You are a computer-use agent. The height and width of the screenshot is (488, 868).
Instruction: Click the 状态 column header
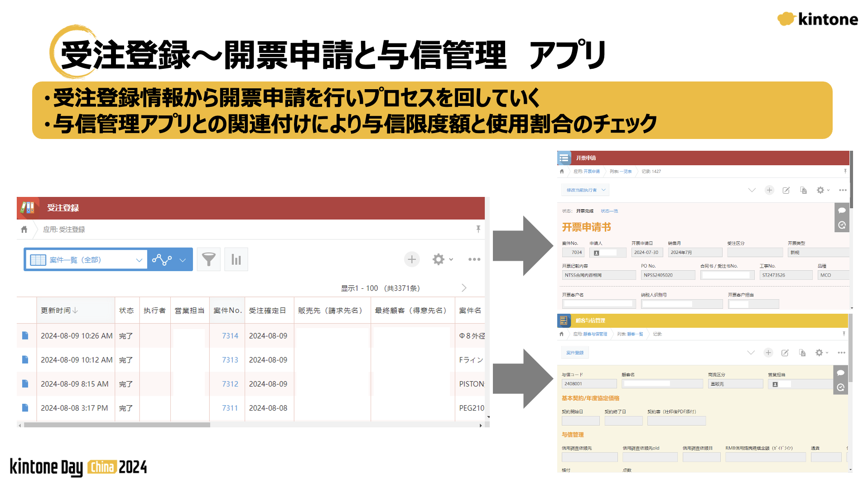pos(126,310)
